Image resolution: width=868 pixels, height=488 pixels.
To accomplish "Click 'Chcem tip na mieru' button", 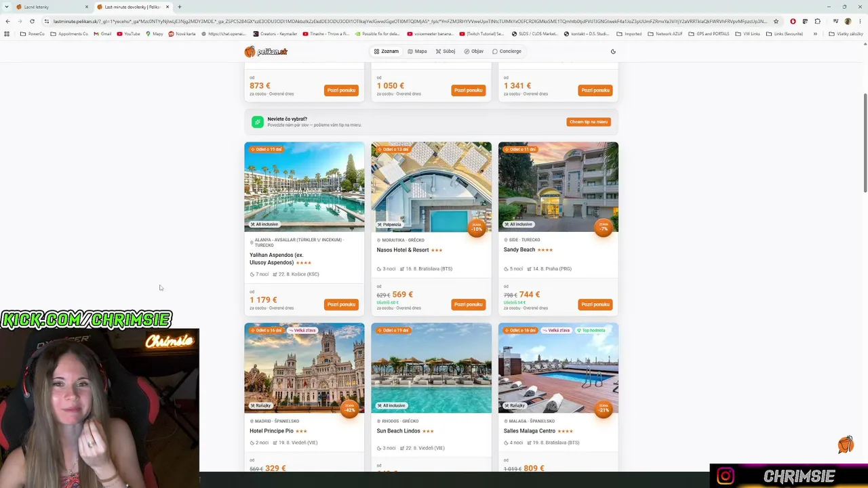I will [589, 122].
